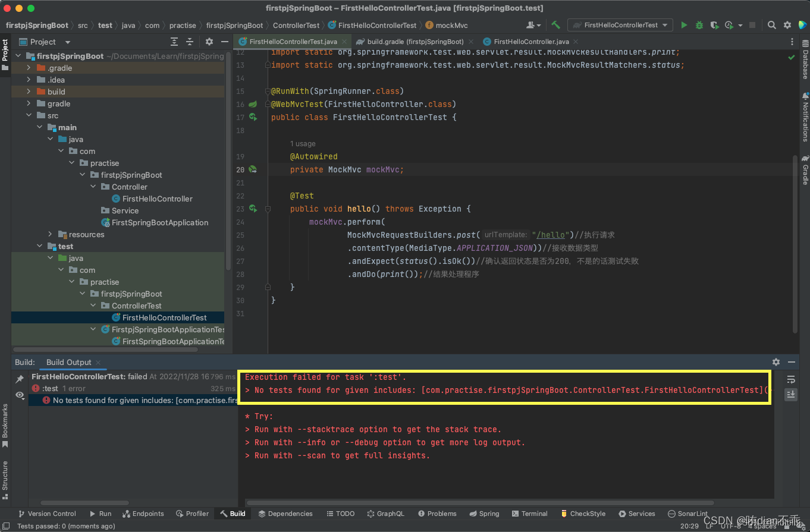
Task: Open run configuration dropdown FirstHelloControllerTest
Action: [620, 25]
